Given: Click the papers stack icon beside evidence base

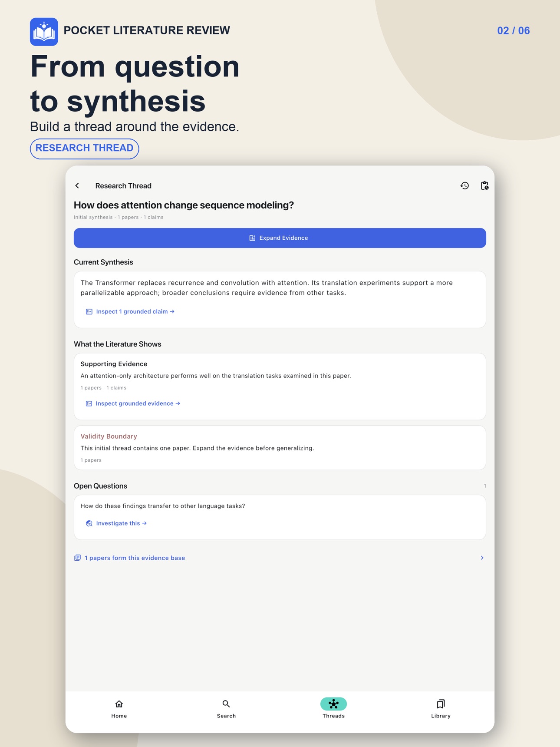Looking at the screenshot, I should pyautogui.click(x=77, y=558).
